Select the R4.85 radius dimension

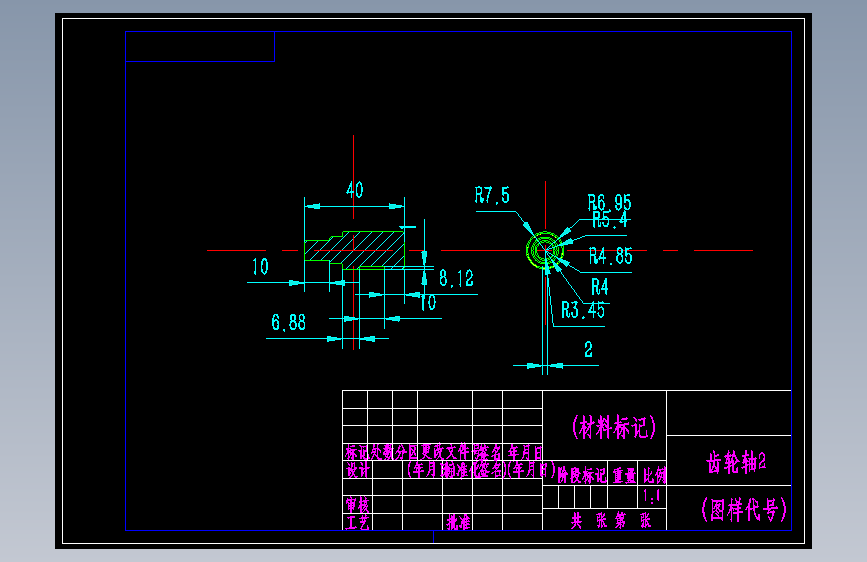click(x=611, y=256)
